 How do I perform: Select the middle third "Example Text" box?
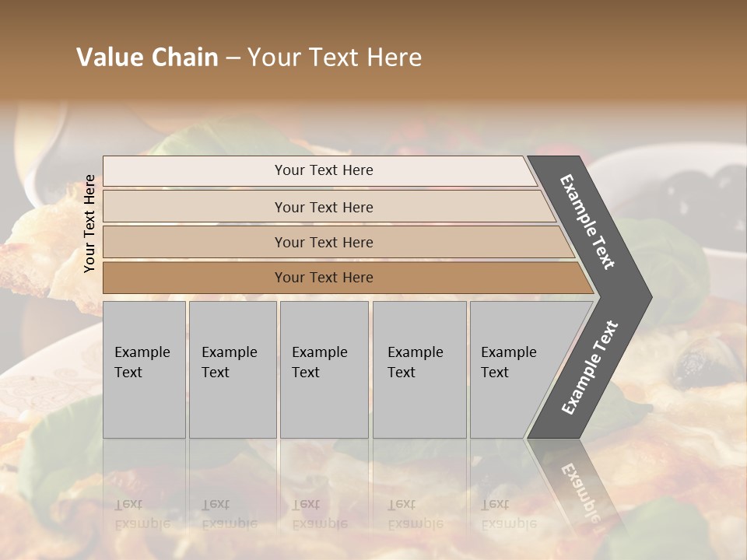[x=324, y=369]
